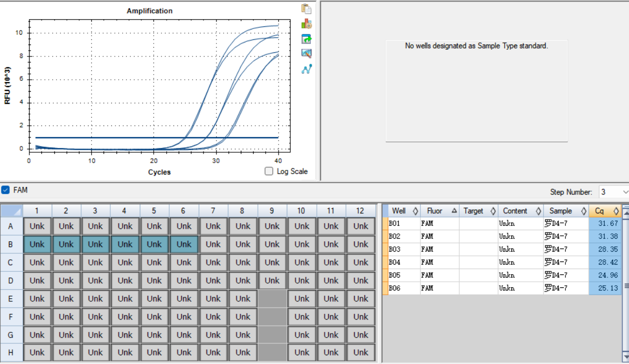This screenshot has height=364, width=629.
Task: Click the B06 well cell in table
Action: [404, 288]
